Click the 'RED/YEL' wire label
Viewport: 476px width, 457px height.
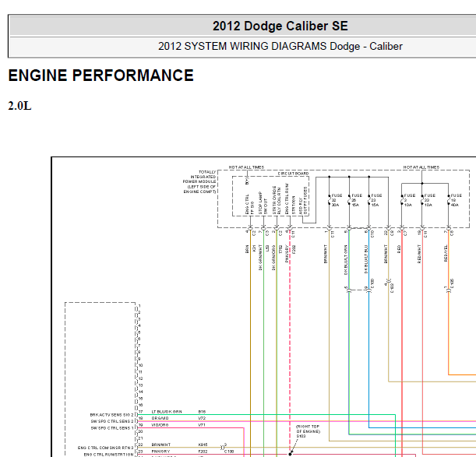(446, 253)
